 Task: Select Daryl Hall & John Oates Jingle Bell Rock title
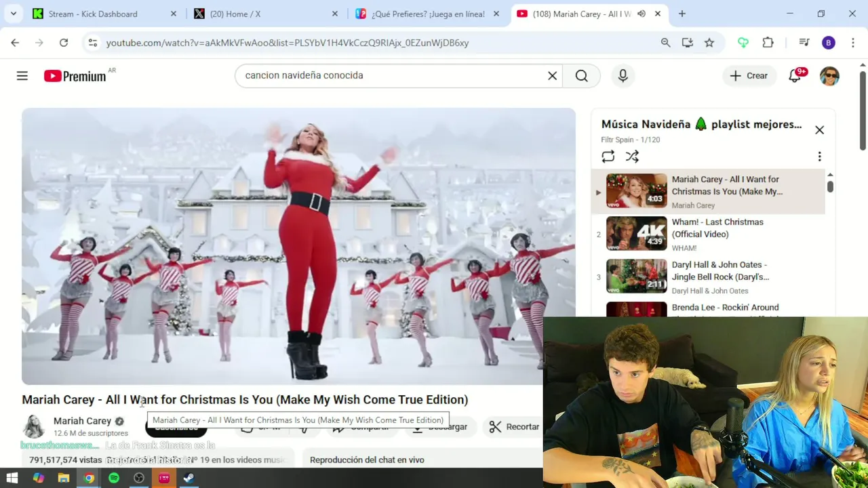coord(720,271)
